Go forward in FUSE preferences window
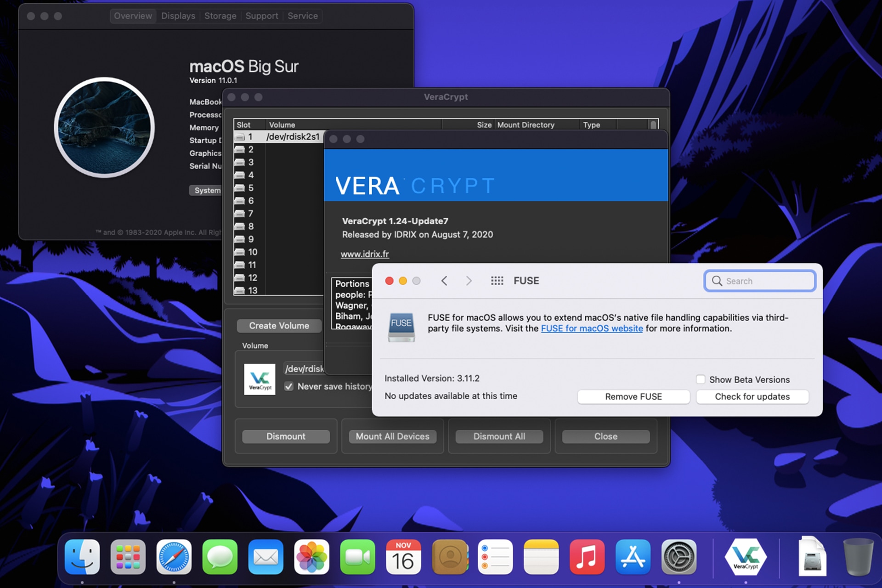 coord(469,281)
